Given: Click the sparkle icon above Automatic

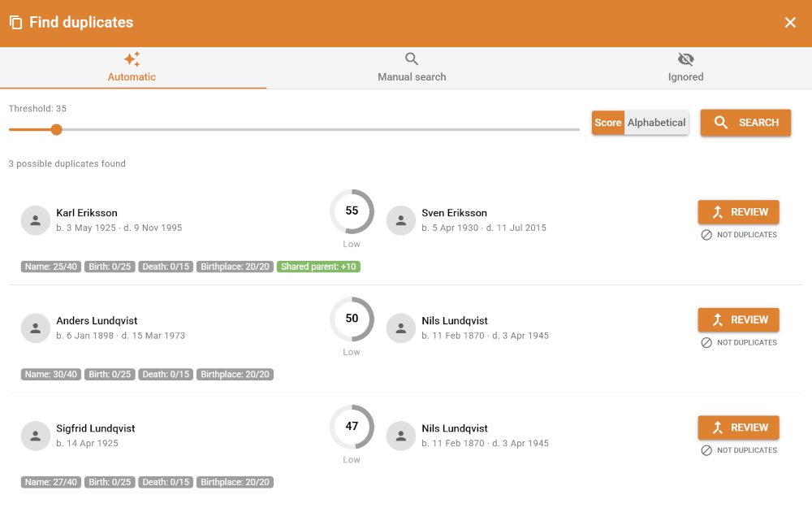Looking at the screenshot, I should tap(132, 59).
